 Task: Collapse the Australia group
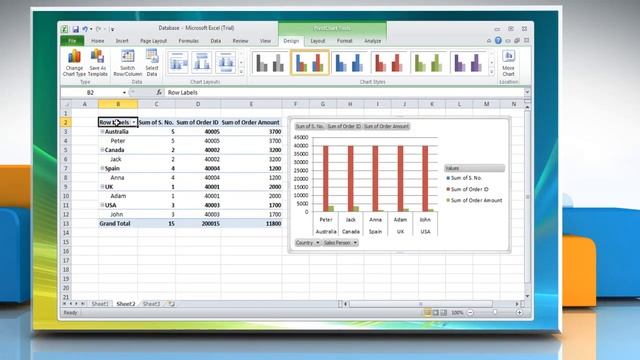coord(102,131)
